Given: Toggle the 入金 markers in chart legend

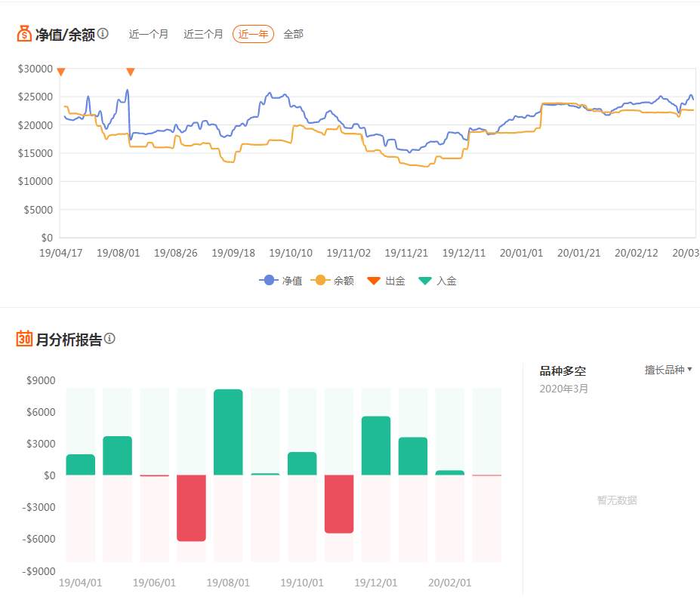Looking at the screenshot, I should click(x=437, y=281).
